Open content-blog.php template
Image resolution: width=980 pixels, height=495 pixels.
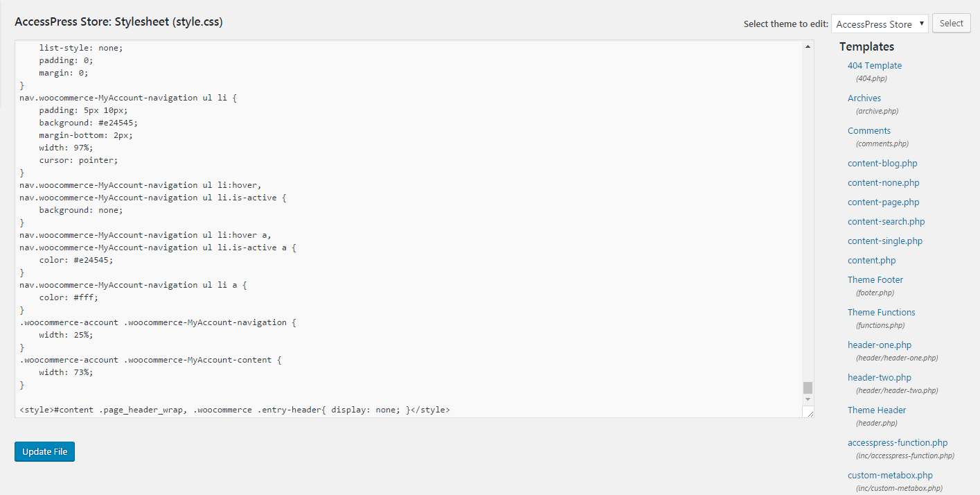point(882,163)
